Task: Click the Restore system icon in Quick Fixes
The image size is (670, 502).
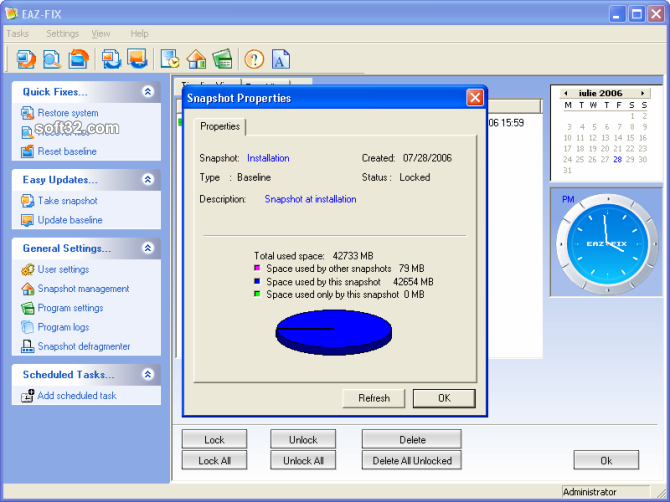Action: (x=27, y=113)
